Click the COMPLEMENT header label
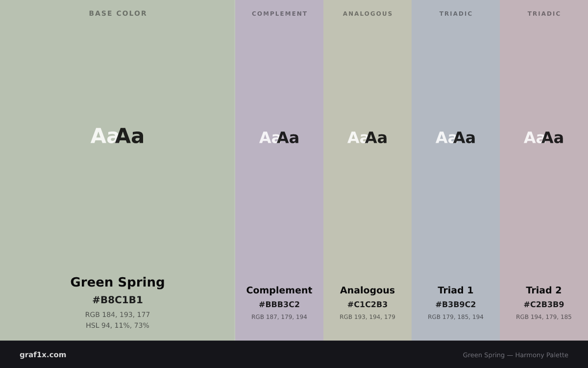The image size is (588, 368). coord(279,14)
